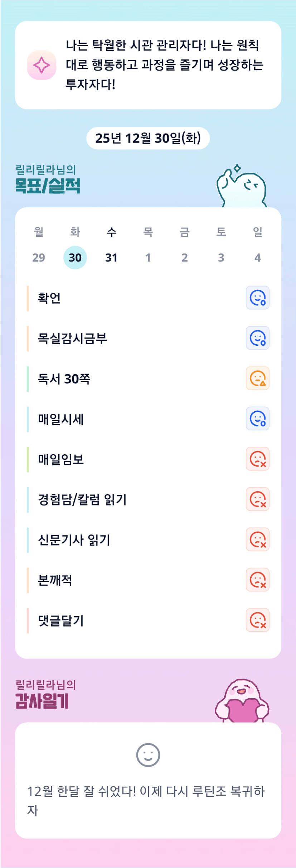This screenshot has width=296, height=868.
Task: Open the 독서 30쪽 goal item
Action: 64,379
